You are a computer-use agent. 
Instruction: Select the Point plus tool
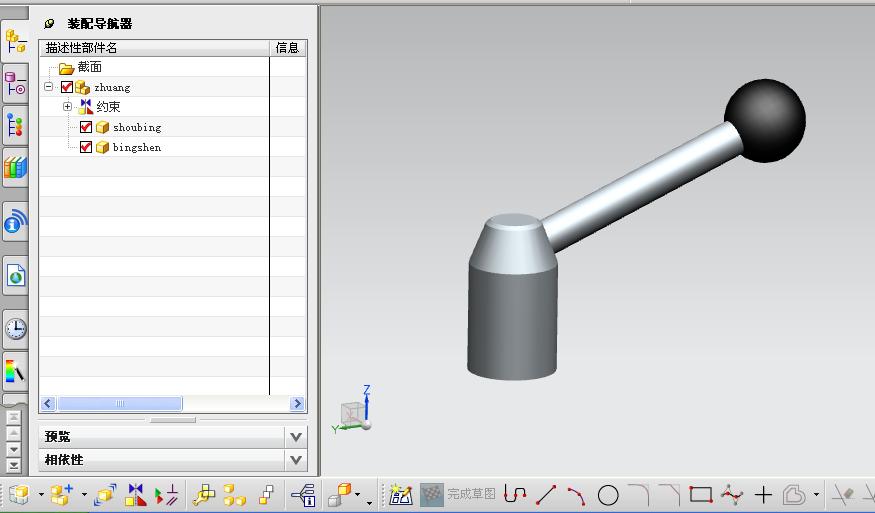coord(763,495)
